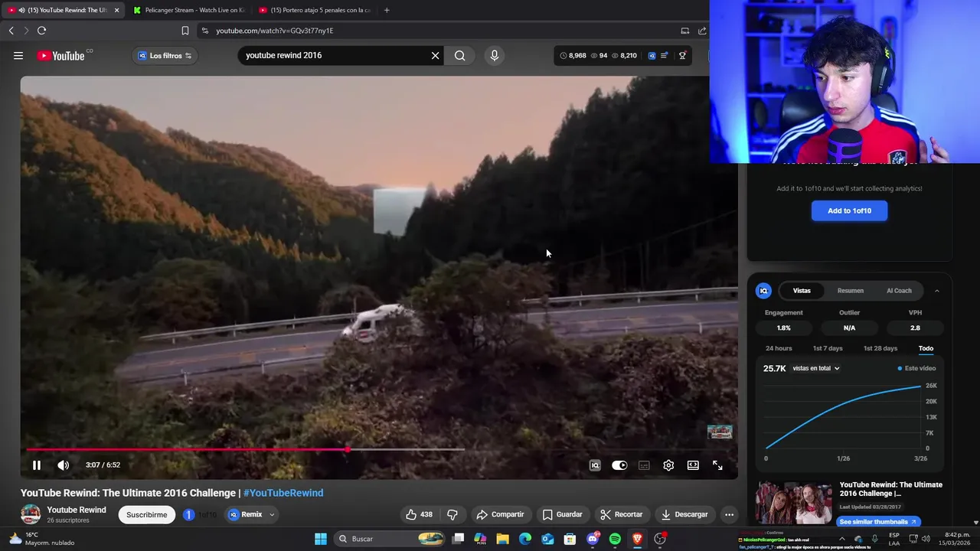Open the YouTube hamburger guide menu
This screenshot has width=980, height=551.
click(18, 55)
